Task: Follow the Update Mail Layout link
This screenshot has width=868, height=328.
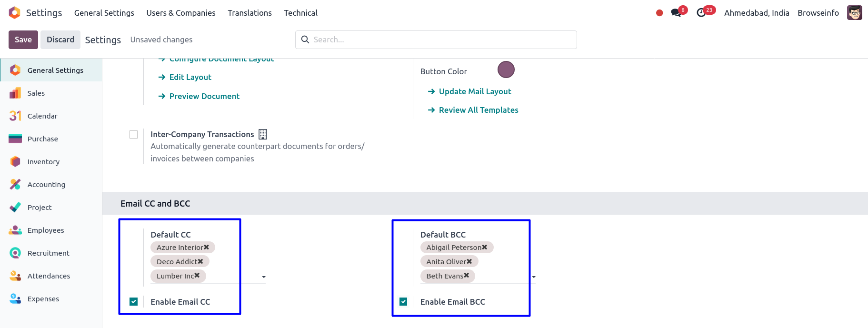Action: [475, 91]
